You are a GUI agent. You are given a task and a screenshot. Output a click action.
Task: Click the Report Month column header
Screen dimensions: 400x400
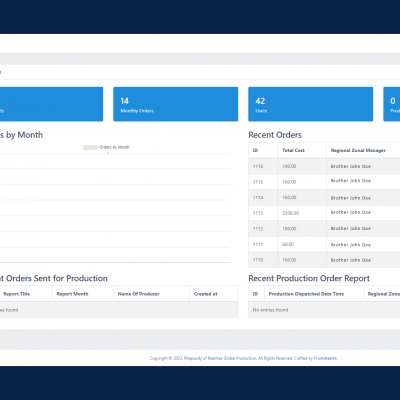pyautogui.click(x=72, y=294)
